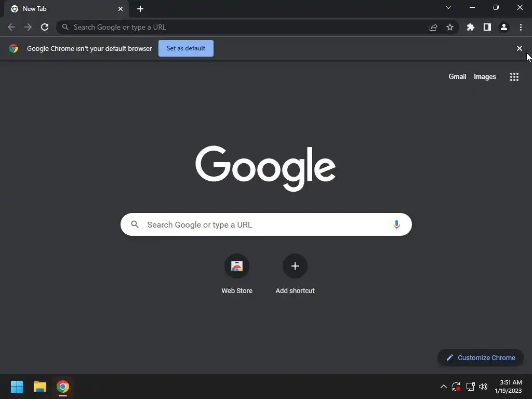Show hidden system tray icons
Image resolution: width=532 pixels, height=399 pixels.
(444, 387)
